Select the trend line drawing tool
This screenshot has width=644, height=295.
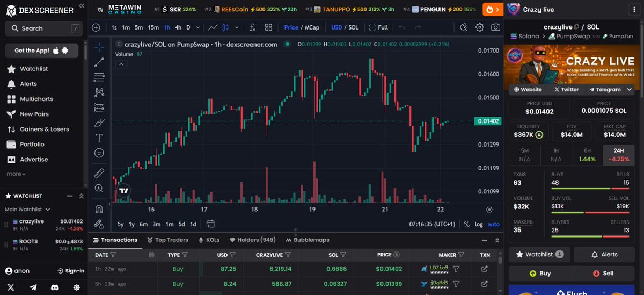click(x=99, y=62)
